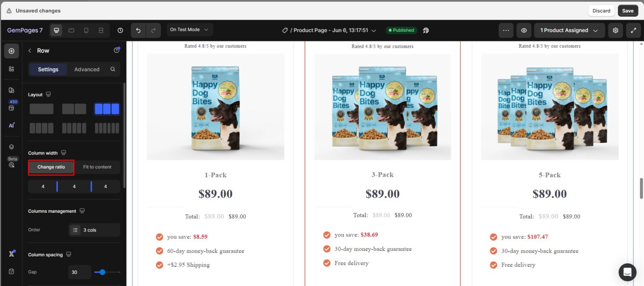Image resolution: width=644 pixels, height=286 pixels.
Task: Click the three-dot more options icon
Action: point(506,30)
